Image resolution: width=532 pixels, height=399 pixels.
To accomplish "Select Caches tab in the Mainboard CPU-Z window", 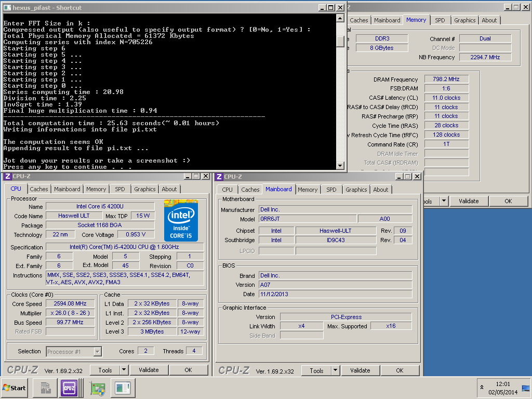I will point(250,190).
